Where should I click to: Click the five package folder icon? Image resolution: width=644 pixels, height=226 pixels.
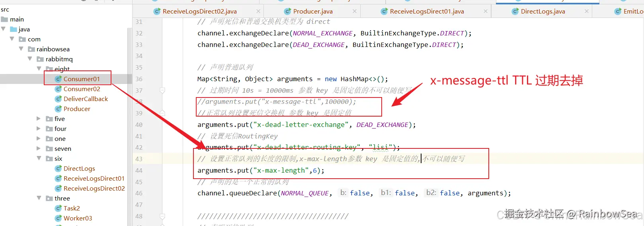coord(49,119)
